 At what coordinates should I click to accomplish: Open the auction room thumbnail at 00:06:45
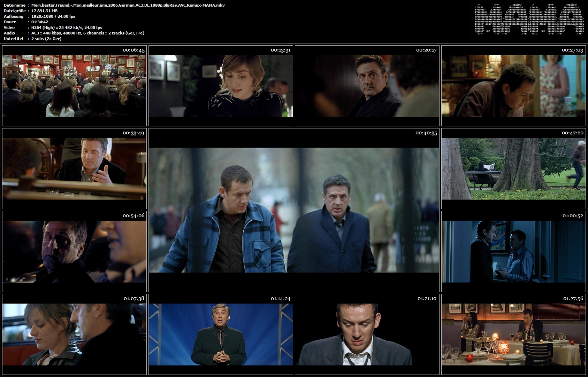[74, 86]
